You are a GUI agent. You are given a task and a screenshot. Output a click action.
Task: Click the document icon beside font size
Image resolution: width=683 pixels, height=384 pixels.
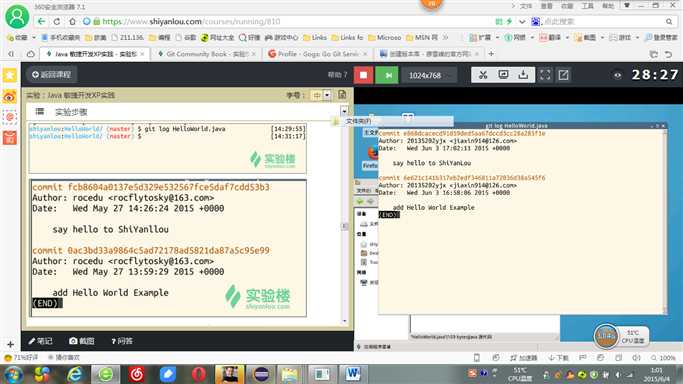(342, 94)
